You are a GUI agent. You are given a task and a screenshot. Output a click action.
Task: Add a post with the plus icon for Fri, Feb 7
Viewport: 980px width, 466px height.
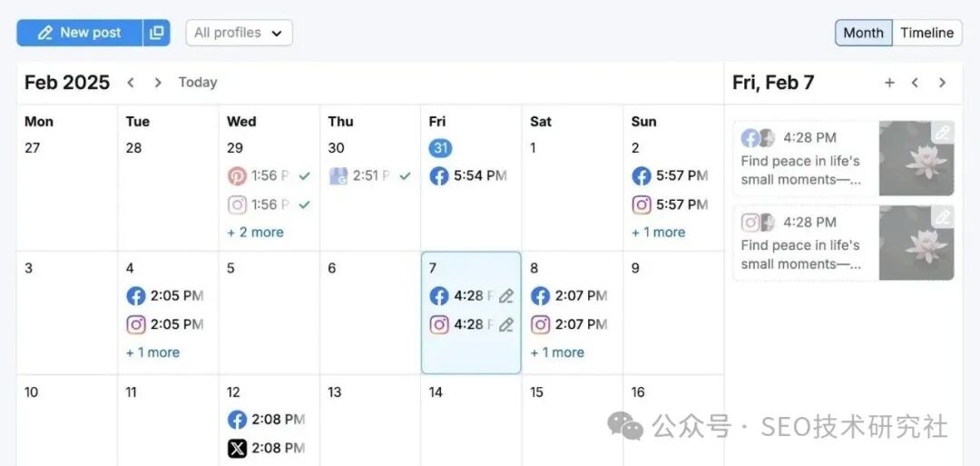889,83
